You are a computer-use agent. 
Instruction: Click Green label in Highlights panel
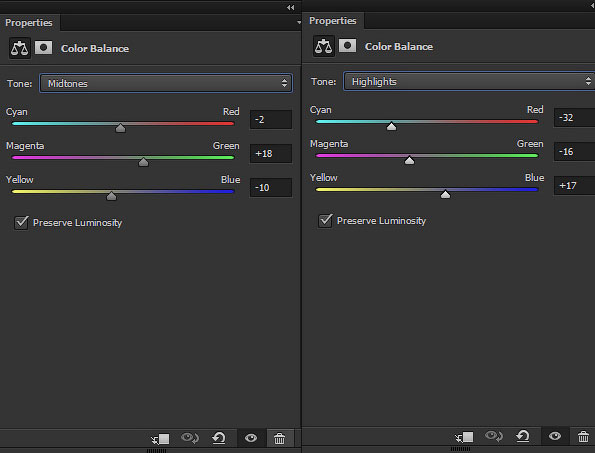(530, 144)
